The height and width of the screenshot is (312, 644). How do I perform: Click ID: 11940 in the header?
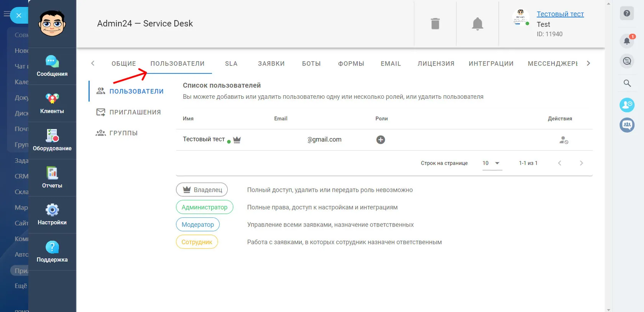point(550,34)
